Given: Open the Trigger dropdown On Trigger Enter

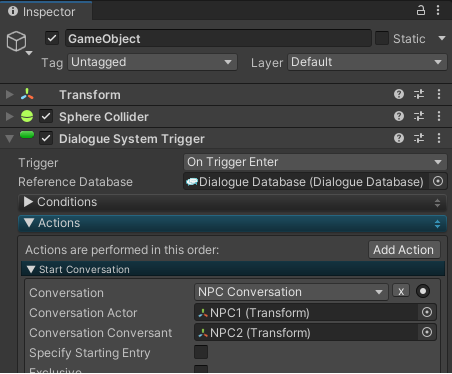Looking at the screenshot, I should 315,162.
